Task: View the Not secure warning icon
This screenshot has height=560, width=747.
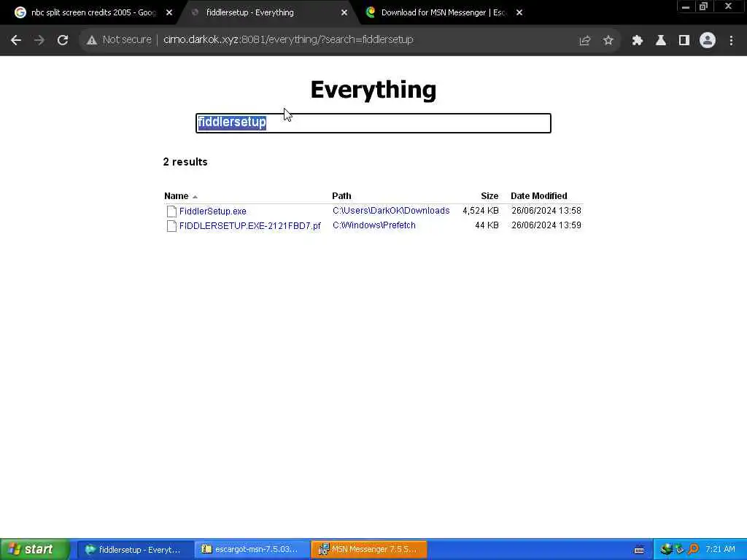Action: click(92, 41)
